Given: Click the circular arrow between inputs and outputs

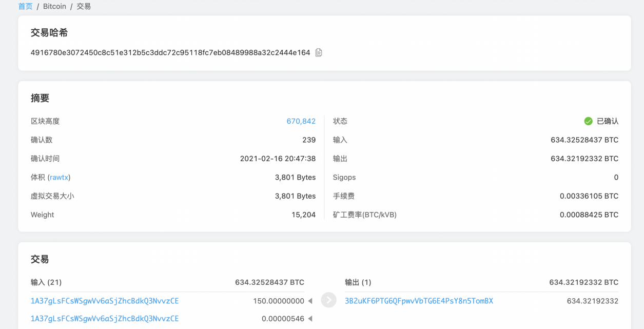Looking at the screenshot, I should pos(328,300).
